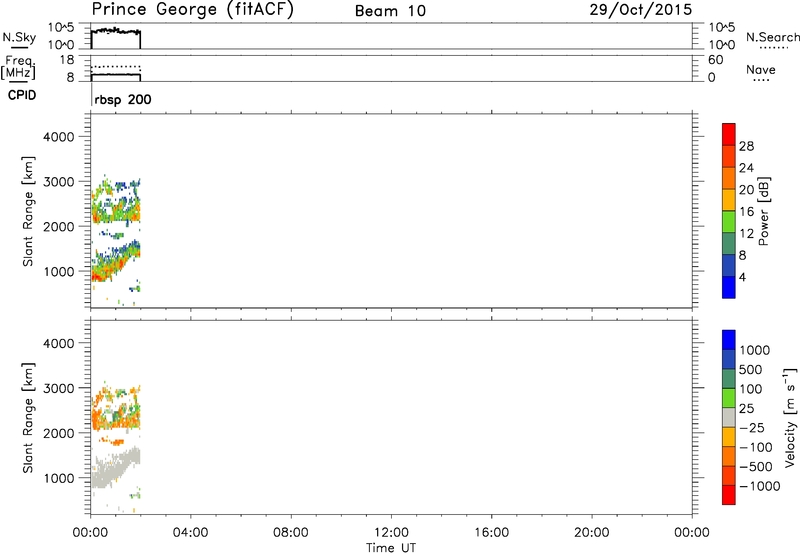The image size is (800, 554).
Task: Click the '3000' tick of the velocity panel
Action: point(59,389)
